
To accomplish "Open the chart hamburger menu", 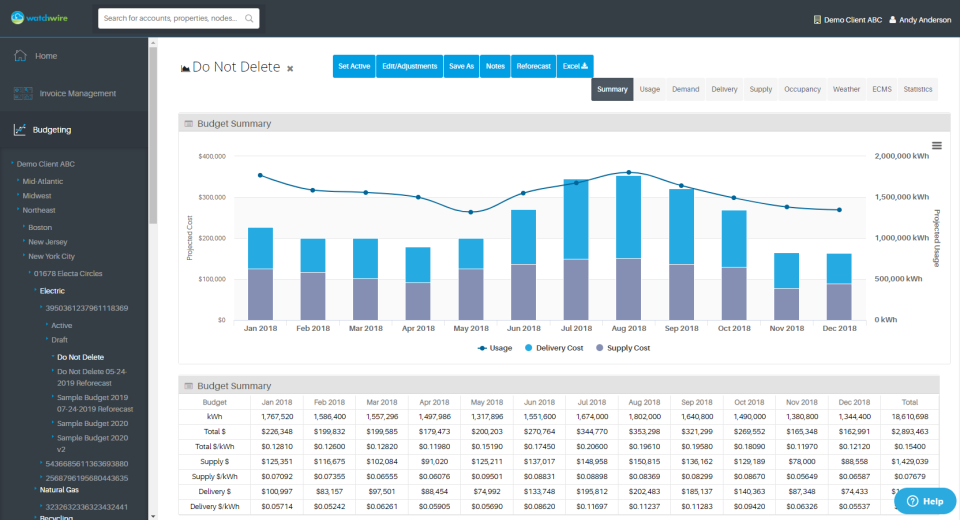I will click(x=937, y=146).
